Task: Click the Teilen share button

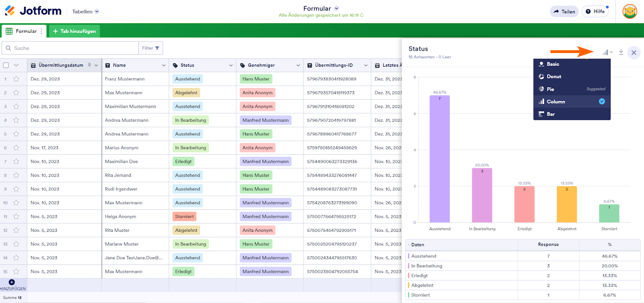Action: coord(564,12)
